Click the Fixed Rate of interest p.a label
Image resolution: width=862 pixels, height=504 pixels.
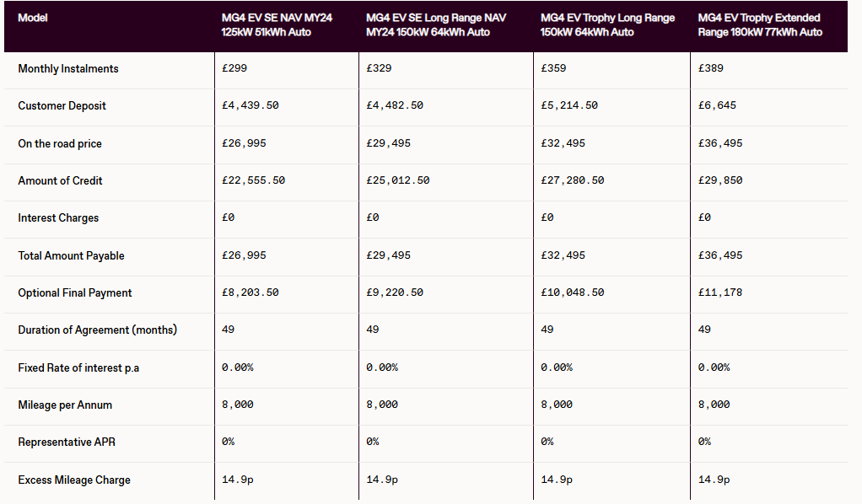[x=78, y=367]
